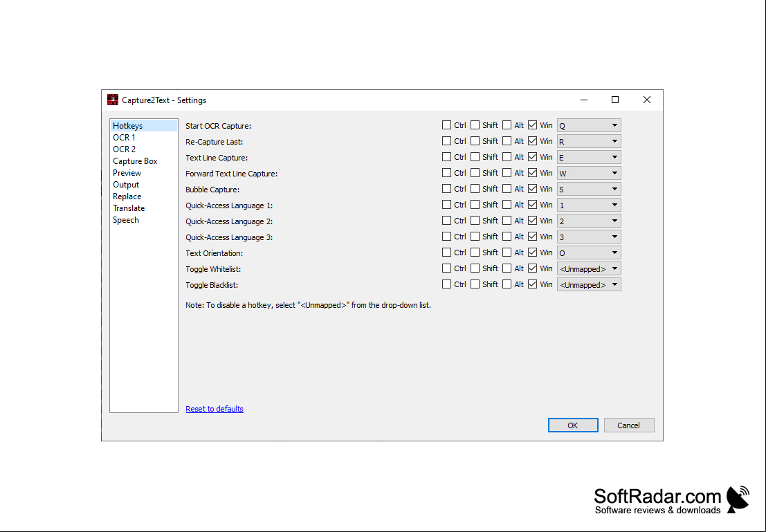Click the "Bubble Capture:" label
The width and height of the screenshot is (766, 532).
point(212,190)
